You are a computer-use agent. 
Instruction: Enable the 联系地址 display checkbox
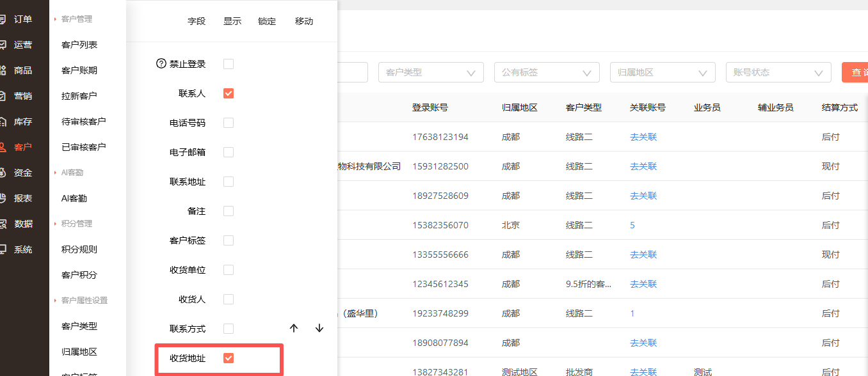pos(229,182)
